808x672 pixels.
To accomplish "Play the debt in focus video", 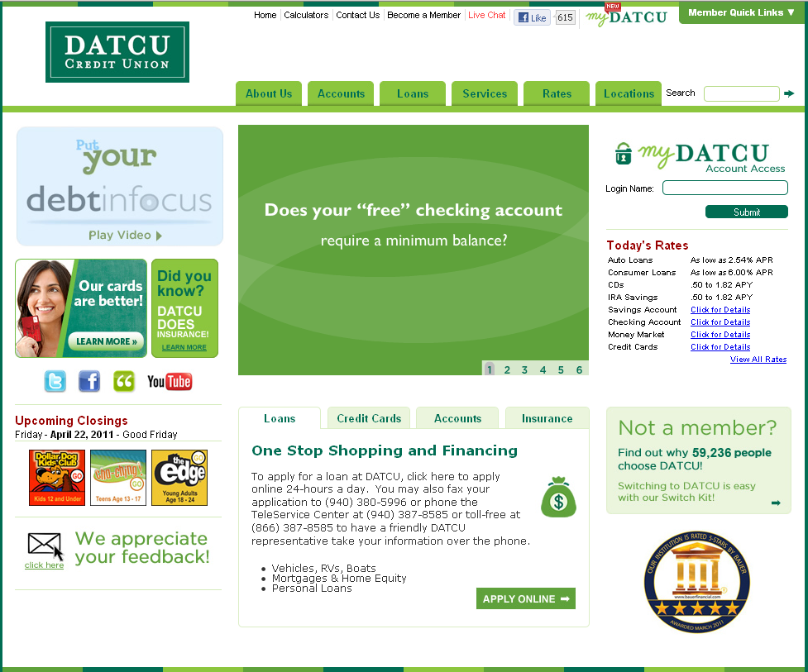I will pyautogui.click(x=125, y=235).
